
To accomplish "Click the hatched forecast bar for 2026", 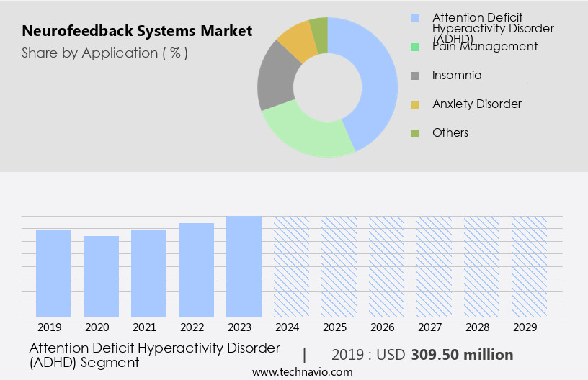I will pos(386,266).
